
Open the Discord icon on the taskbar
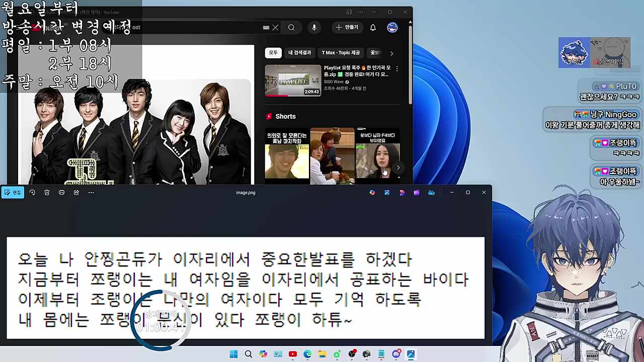[396, 354]
